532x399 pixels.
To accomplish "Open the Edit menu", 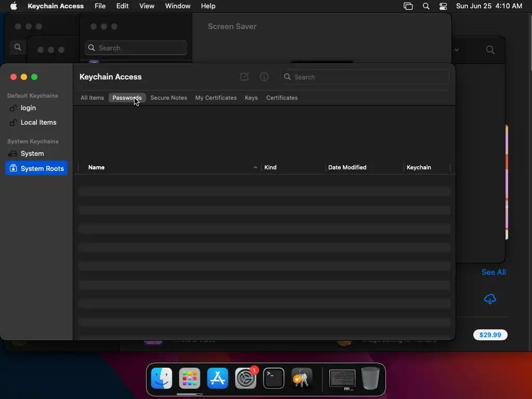I will point(122,6).
